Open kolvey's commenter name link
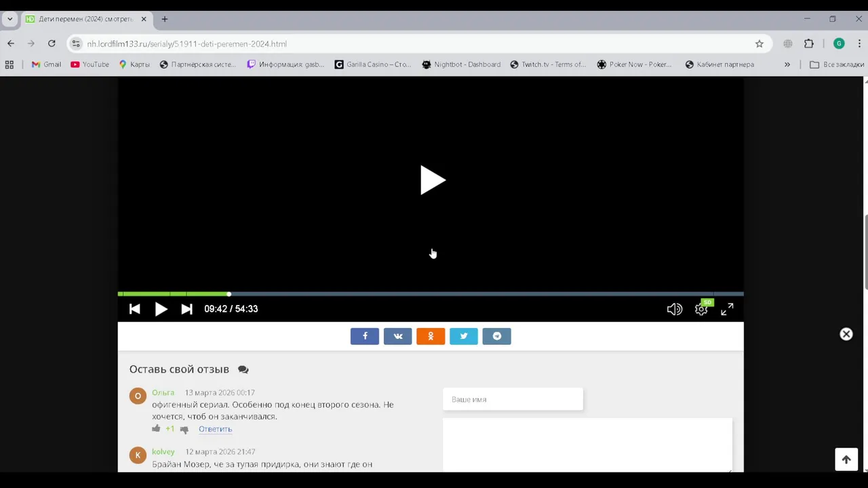868x488 pixels. (163, 451)
